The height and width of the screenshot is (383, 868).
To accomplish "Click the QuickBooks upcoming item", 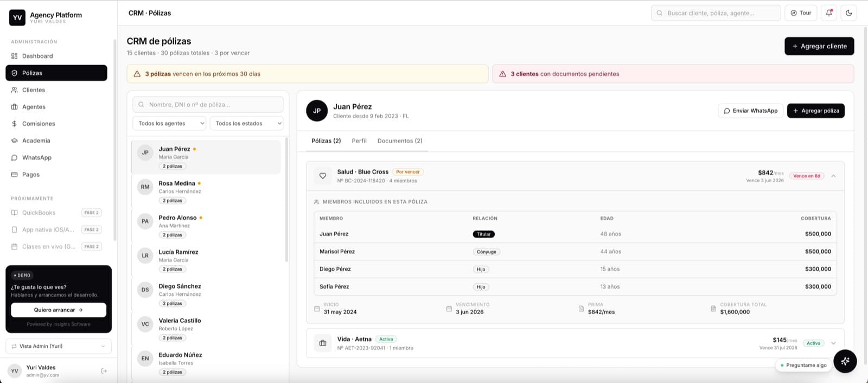I will tap(56, 213).
